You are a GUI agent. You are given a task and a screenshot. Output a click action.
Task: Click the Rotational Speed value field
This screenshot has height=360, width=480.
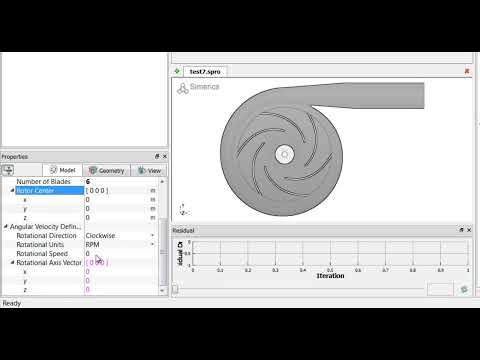pyautogui.click(x=120, y=253)
